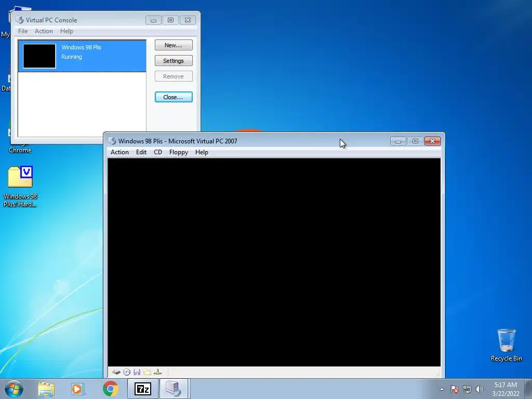
Task: Click the taskbar clock showing 5:17 AM
Action: [x=506, y=389]
